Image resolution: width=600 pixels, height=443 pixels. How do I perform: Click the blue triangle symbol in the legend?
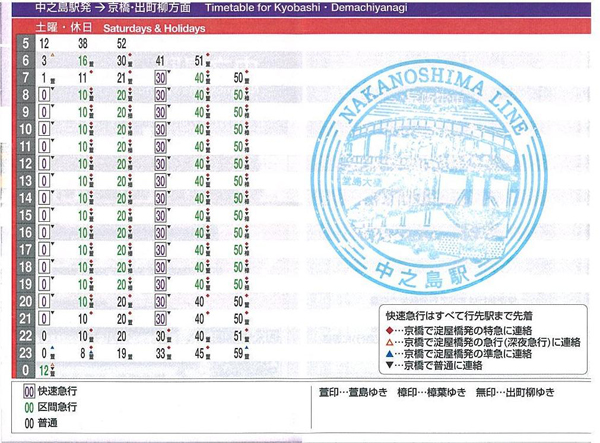[389, 353]
